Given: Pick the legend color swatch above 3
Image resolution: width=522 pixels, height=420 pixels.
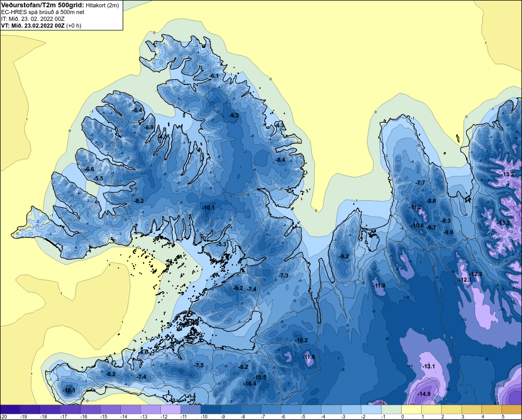Looking at the screenshot, I should [472, 410].
